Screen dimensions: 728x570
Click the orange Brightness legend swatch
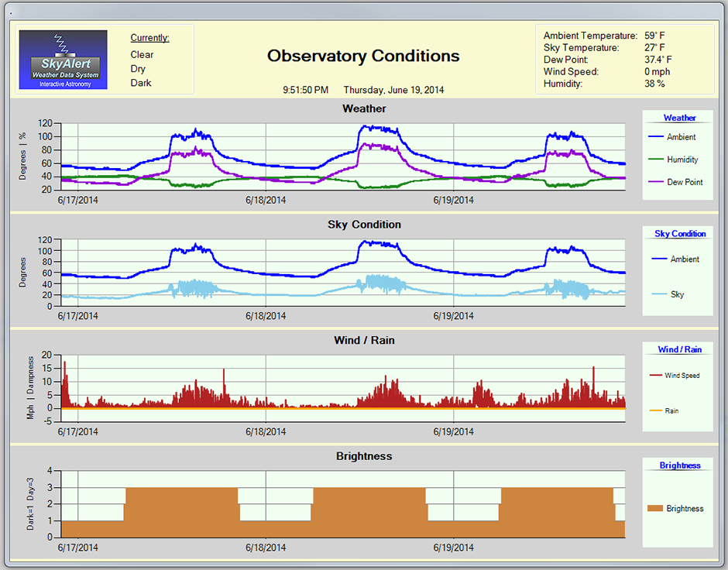655,509
